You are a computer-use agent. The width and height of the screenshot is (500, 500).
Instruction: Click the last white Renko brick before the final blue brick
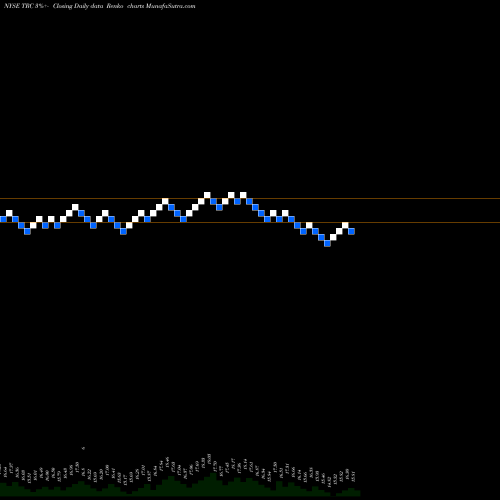coord(345,225)
